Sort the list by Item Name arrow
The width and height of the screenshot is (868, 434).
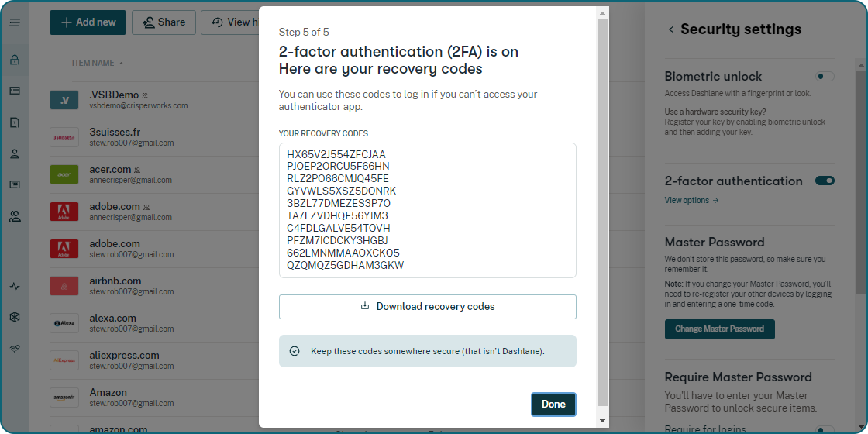(121, 63)
